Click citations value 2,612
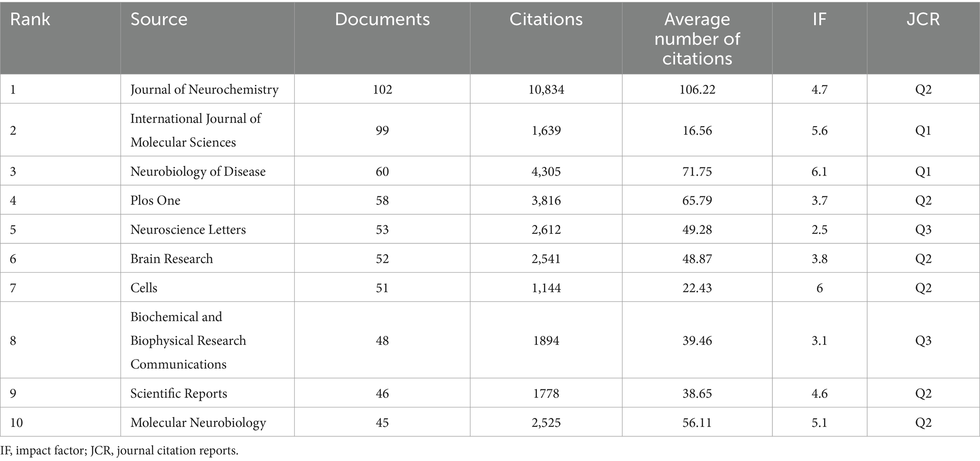 coord(546,230)
